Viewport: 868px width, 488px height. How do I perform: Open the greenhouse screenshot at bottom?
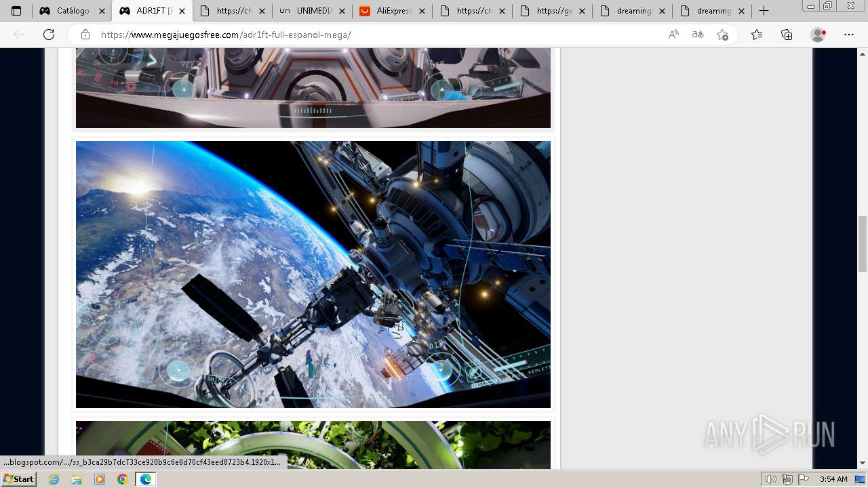[x=313, y=445]
